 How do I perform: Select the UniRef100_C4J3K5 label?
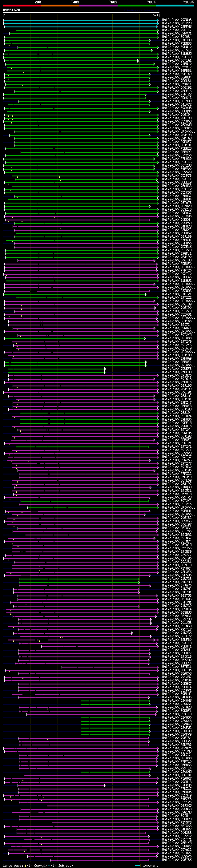[177, 805]
